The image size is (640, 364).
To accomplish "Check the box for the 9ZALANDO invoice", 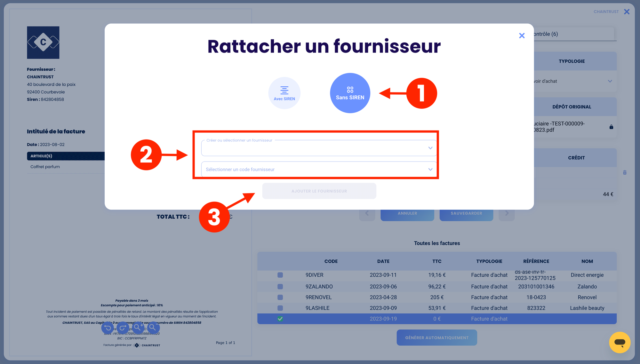I will [x=280, y=287].
